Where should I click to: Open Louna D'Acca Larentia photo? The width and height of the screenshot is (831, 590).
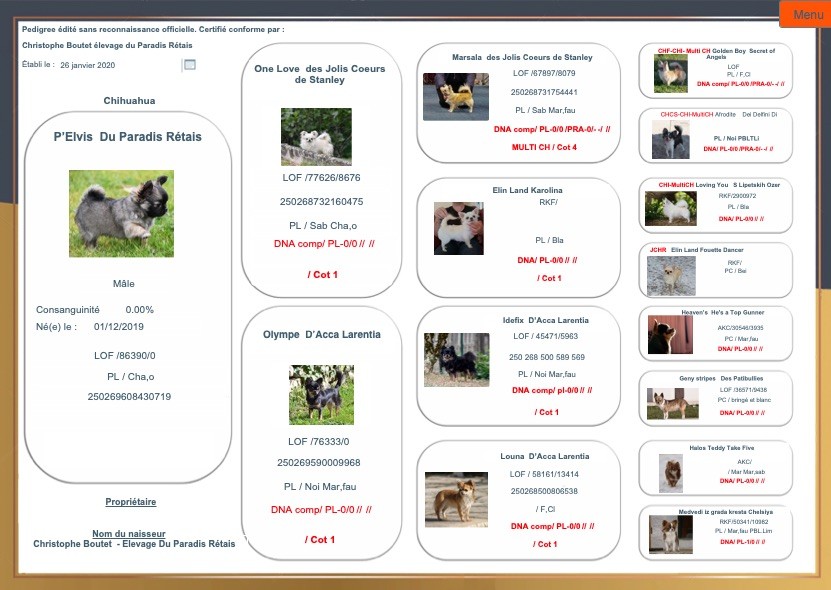click(457, 499)
